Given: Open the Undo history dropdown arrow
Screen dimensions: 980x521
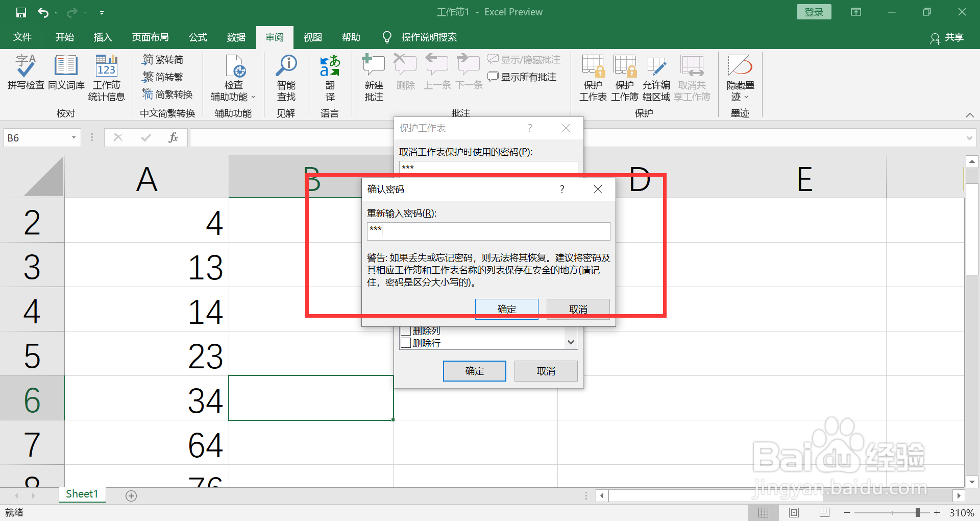Looking at the screenshot, I should click(56, 13).
